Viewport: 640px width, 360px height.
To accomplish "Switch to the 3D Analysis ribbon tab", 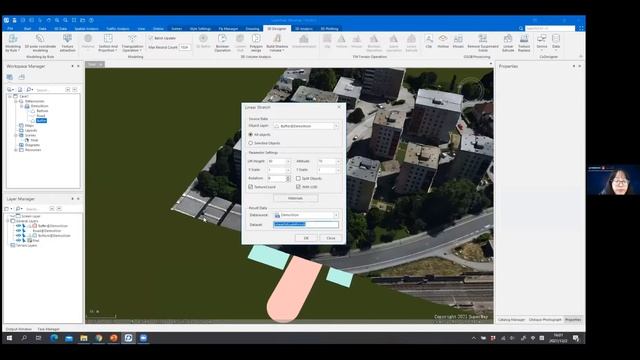I will tap(304, 29).
